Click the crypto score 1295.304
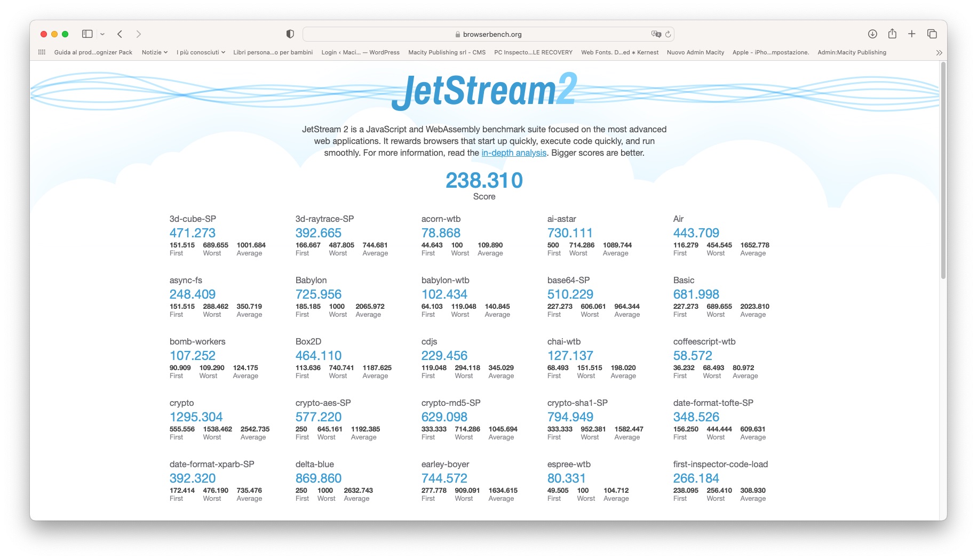This screenshot has width=977, height=560. coord(196,417)
